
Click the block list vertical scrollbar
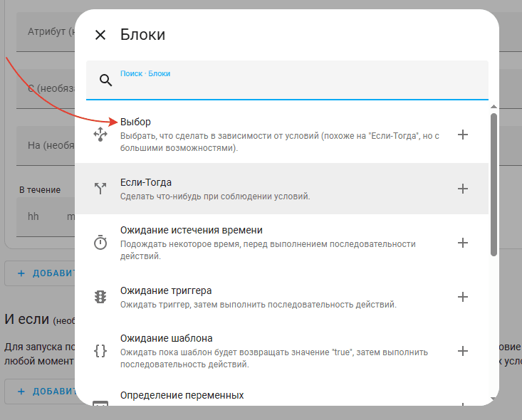pyautogui.click(x=494, y=185)
